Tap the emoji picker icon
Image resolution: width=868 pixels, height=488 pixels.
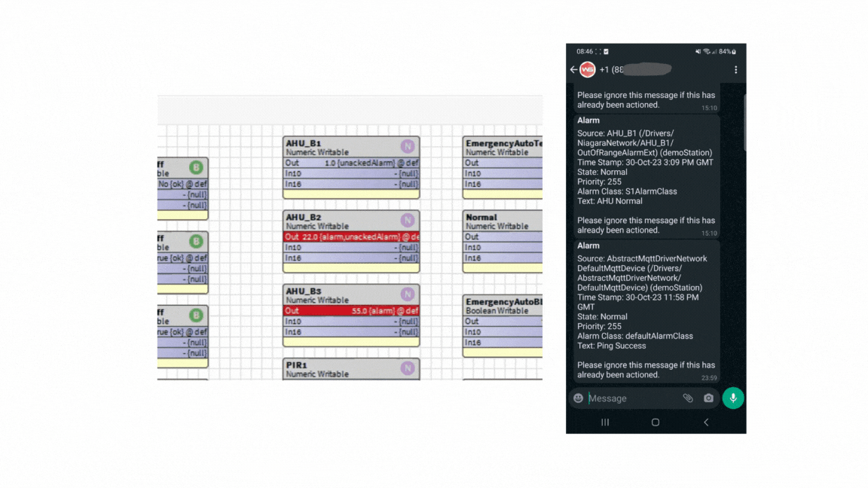579,398
